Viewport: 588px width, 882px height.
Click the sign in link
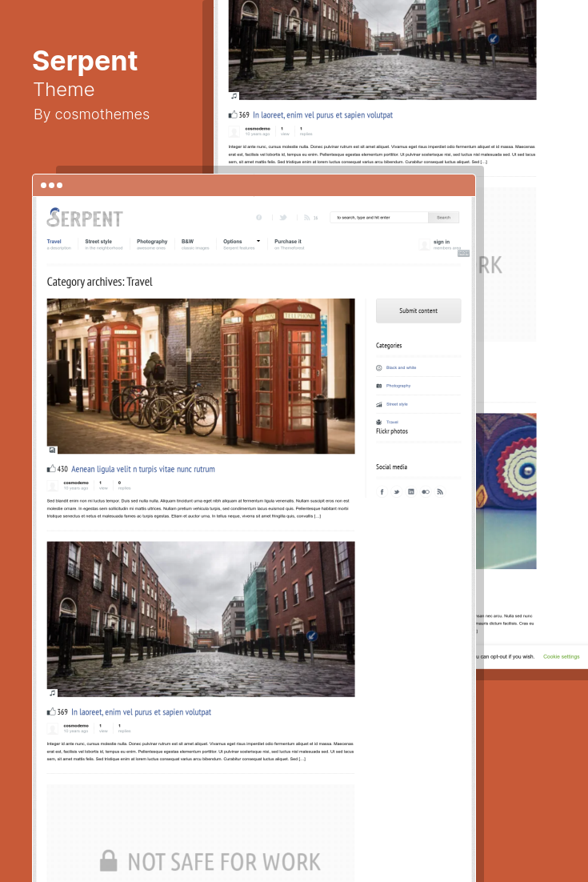(442, 242)
